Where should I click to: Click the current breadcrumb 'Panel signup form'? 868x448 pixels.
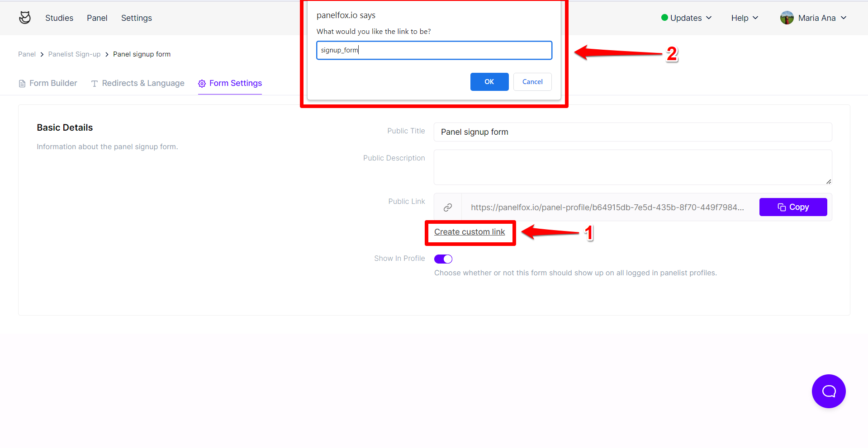pos(142,54)
